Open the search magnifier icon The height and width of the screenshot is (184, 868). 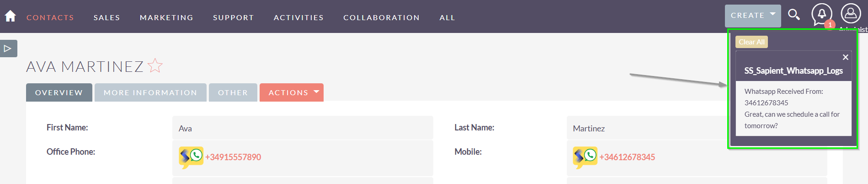click(x=794, y=15)
